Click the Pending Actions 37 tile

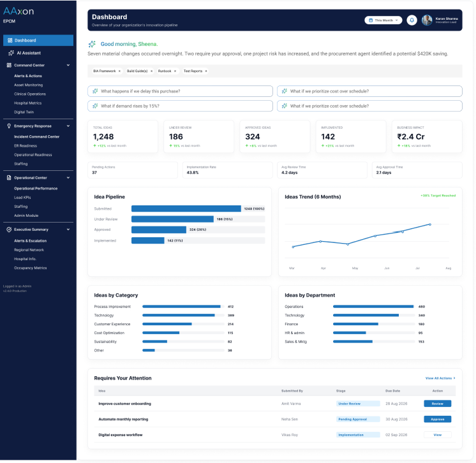[133, 170]
